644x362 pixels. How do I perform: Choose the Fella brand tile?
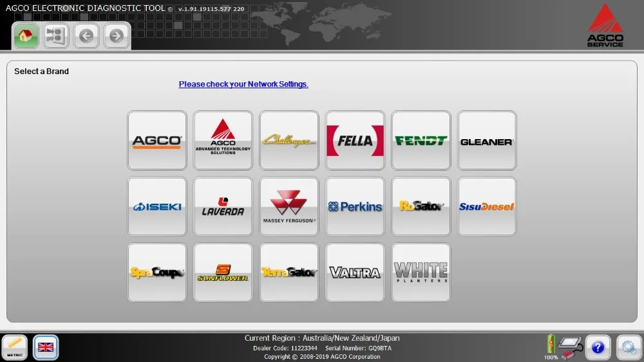tap(355, 140)
